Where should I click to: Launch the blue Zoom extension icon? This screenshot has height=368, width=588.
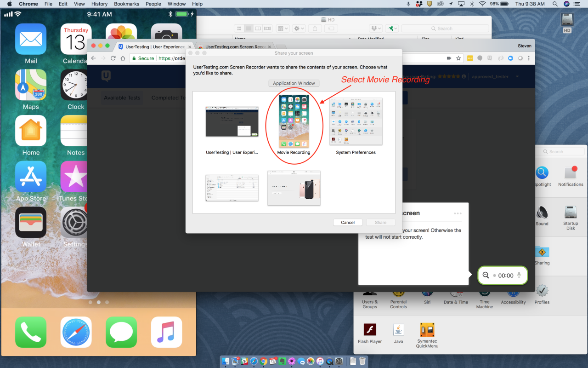point(510,58)
